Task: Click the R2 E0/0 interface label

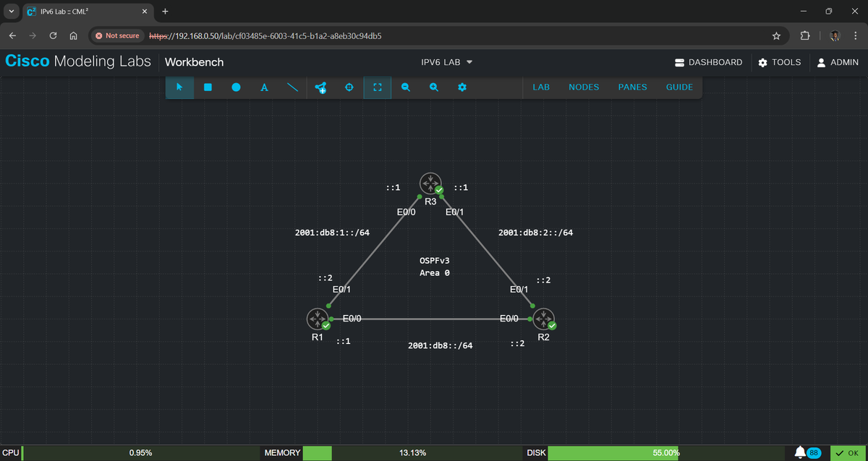Action: coord(509,318)
